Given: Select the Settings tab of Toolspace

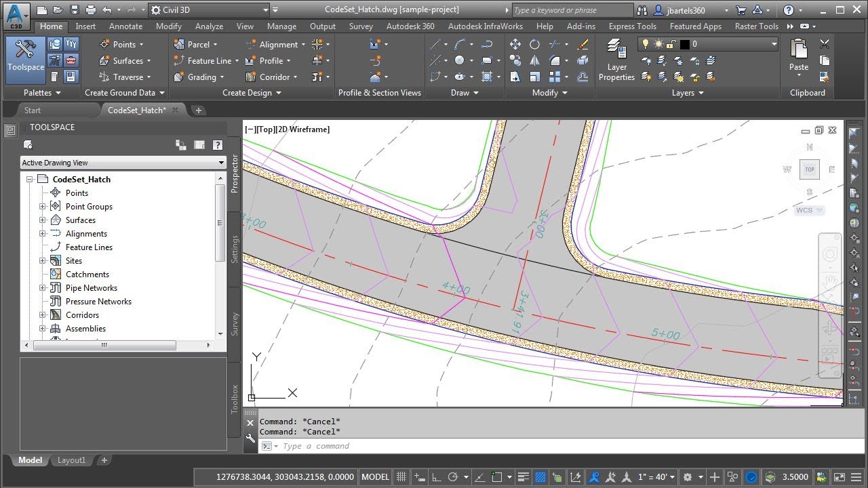Looking at the screenshot, I should tap(235, 249).
